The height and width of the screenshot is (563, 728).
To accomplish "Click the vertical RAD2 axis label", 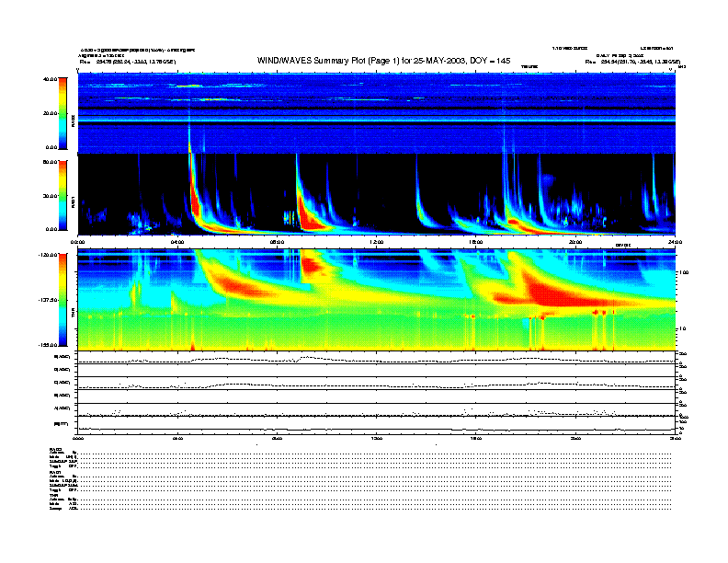I will pos(73,121).
